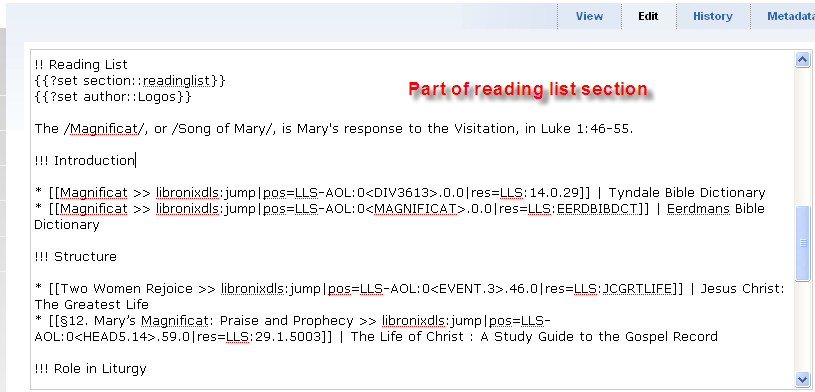Click the 'Tyndale Bible Dictionary' text

tap(687, 193)
